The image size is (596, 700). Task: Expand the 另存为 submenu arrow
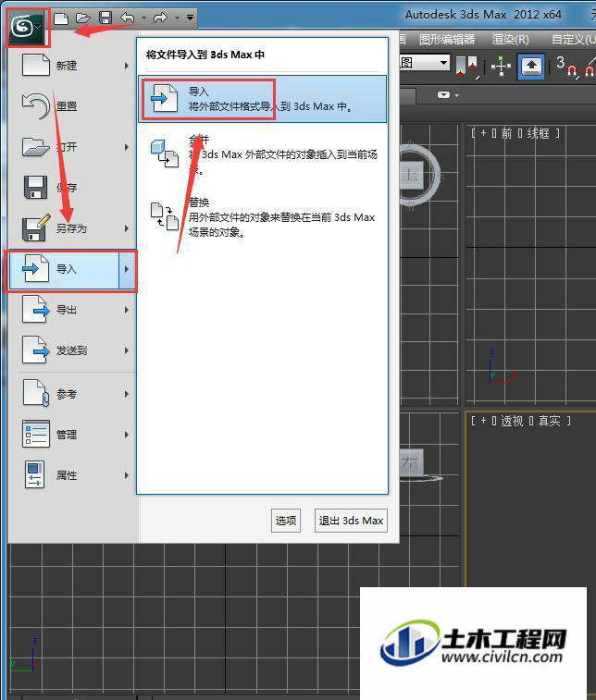[x=127, y=228]
